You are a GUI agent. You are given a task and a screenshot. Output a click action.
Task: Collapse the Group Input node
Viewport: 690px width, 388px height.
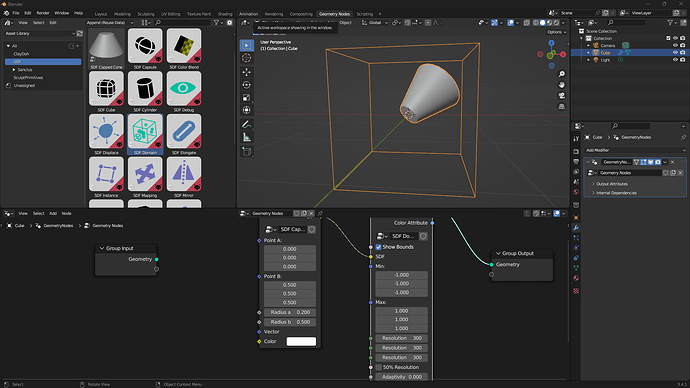[102, 248]
